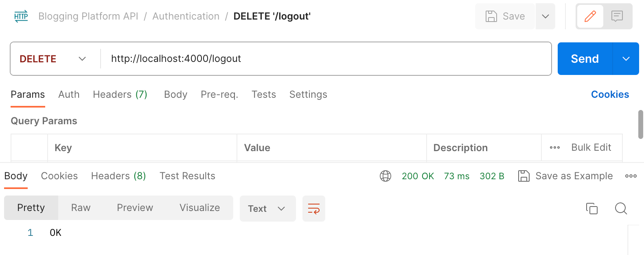Click the Save as Example disk icon
Viewport: 644px width, 255px height.
point(524,176)
